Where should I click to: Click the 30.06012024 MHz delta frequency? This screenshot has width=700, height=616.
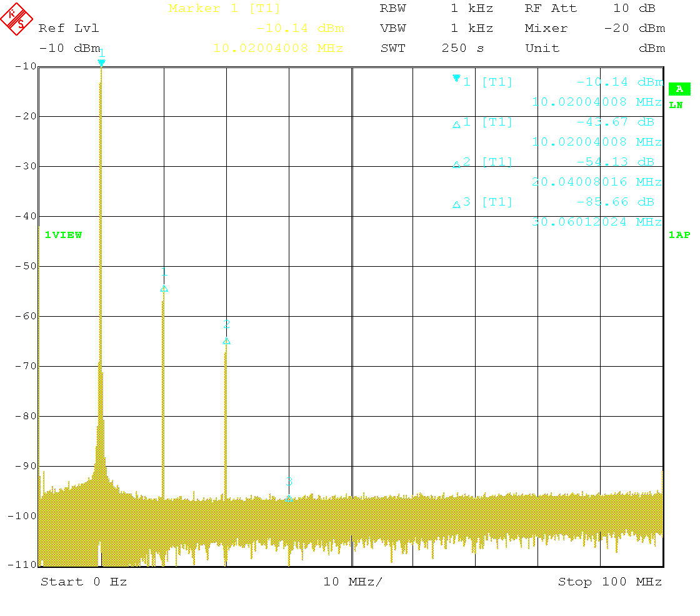pyautogui.click(x=597, y=221)
